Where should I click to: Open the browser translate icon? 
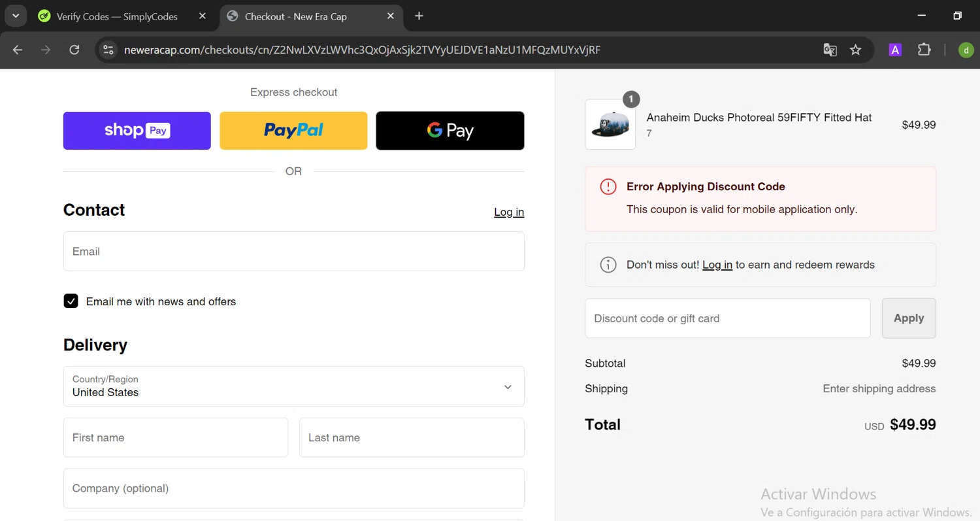[830, 50]
